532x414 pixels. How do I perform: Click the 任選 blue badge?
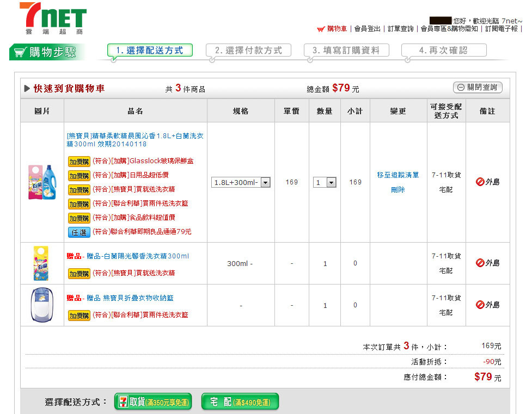[79, 232]
